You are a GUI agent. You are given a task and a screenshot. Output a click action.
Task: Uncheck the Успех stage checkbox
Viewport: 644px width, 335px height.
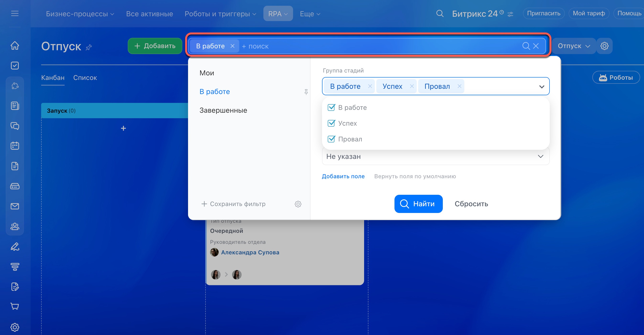(331, 123)
